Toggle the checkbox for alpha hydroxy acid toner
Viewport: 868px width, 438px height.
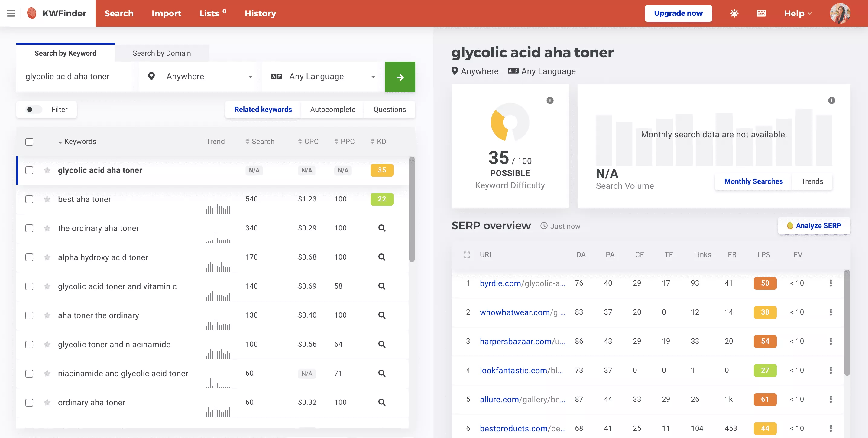tap(29, 257)
